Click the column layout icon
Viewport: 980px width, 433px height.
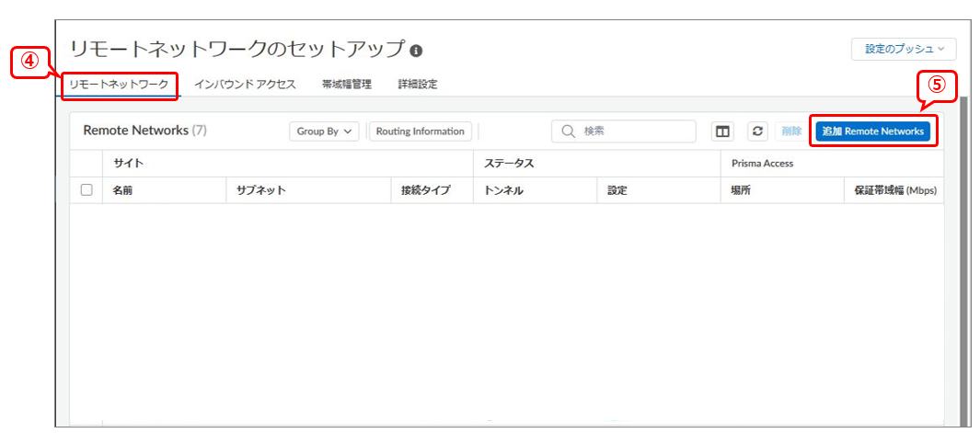tap(723, 131)
